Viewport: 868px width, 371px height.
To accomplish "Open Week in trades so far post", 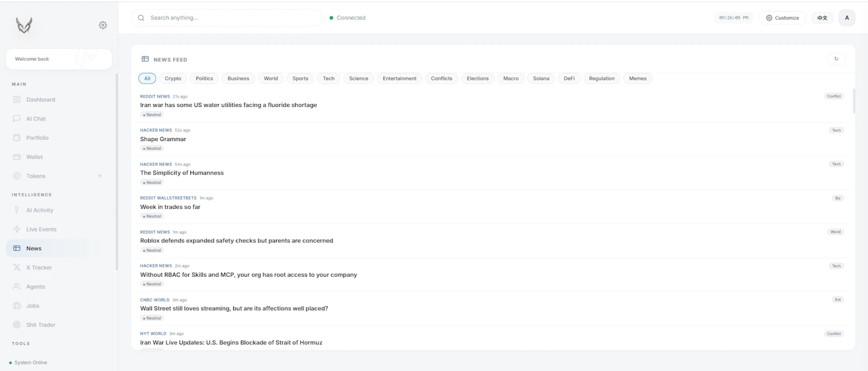I will coord(170,207).
